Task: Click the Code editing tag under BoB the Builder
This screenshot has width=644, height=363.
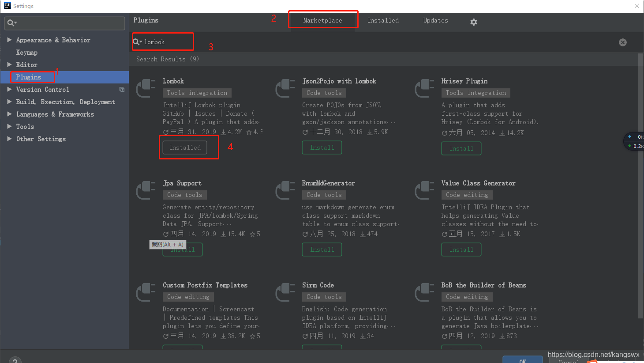Action: pyautogui.click(x=467, y=297)
